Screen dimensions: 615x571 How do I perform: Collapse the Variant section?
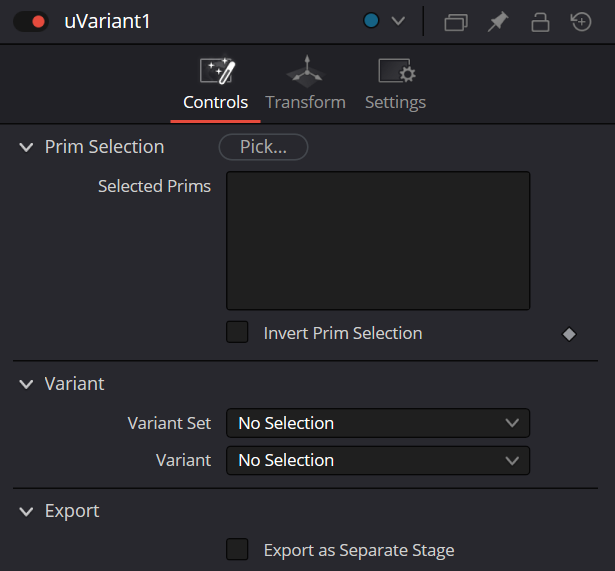(26, 384)
